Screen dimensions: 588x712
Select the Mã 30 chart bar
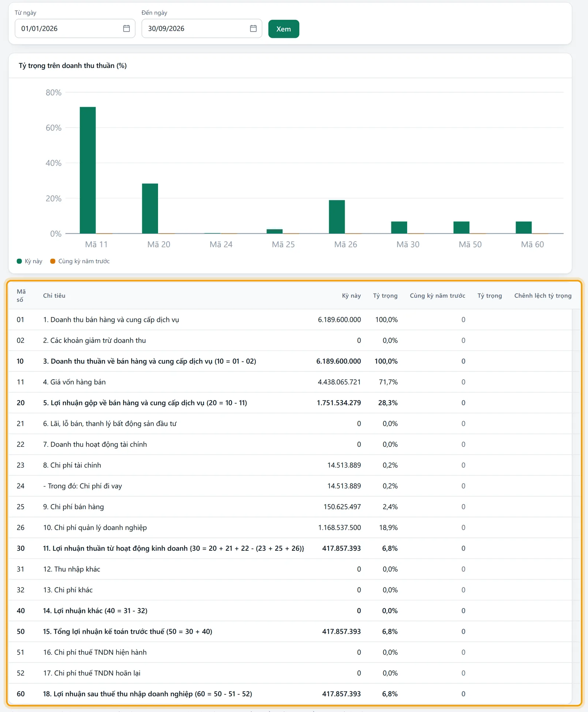399,227
